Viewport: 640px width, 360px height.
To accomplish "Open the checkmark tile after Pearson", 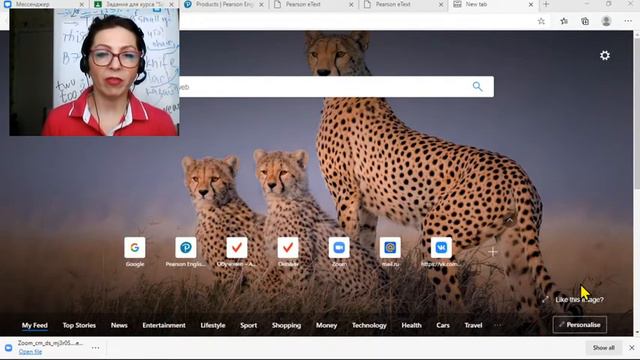I will point(237,247).
